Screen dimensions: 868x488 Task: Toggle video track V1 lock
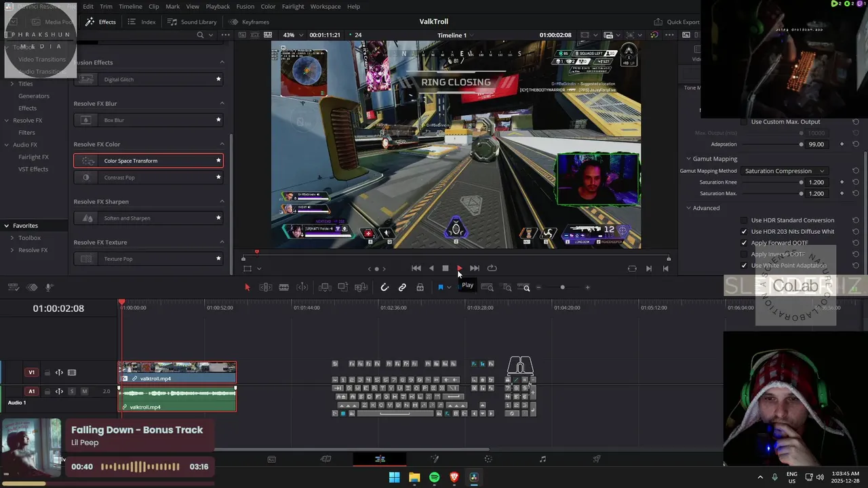47,373
